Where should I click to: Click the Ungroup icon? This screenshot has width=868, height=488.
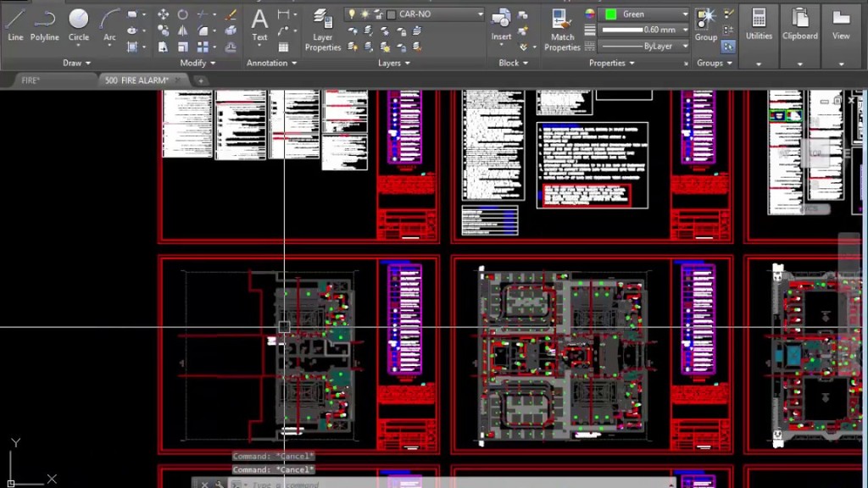click(x=728, y=14)
